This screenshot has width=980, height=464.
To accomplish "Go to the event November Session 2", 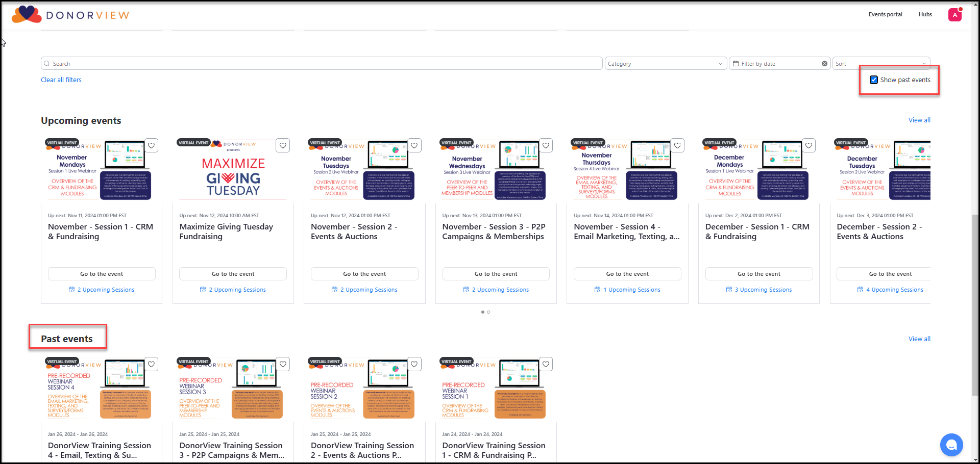I will [364, 274].
